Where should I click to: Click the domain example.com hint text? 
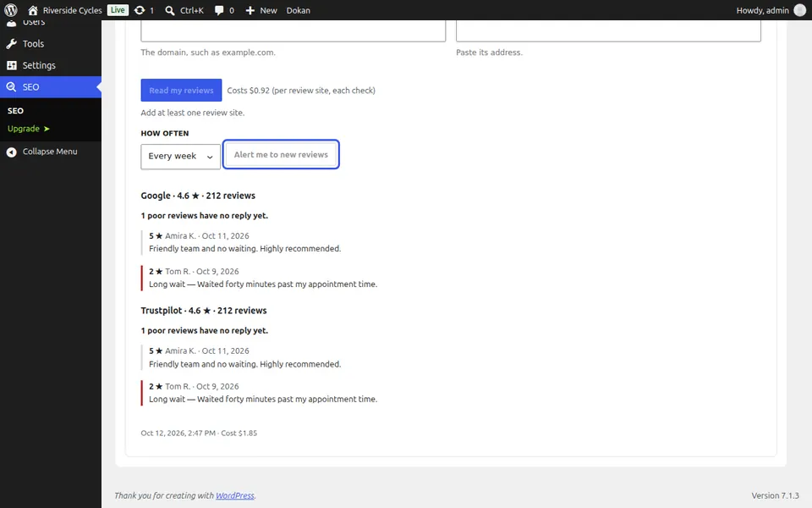tap(208, 52)
